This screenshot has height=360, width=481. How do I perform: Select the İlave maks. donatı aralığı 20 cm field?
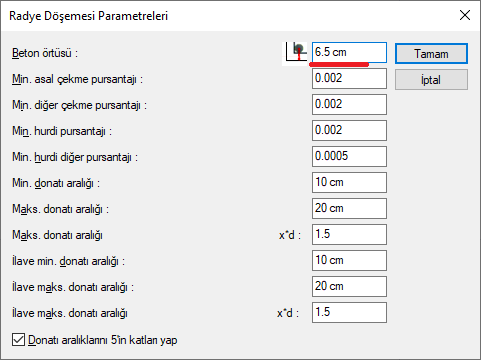coord(349,286)
